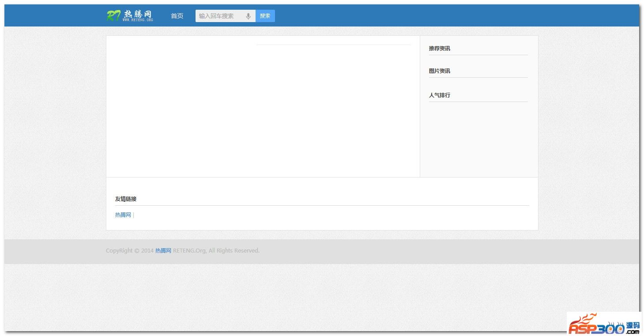Select the 推荐资讯 sidebar heading

tap(440, 49)
